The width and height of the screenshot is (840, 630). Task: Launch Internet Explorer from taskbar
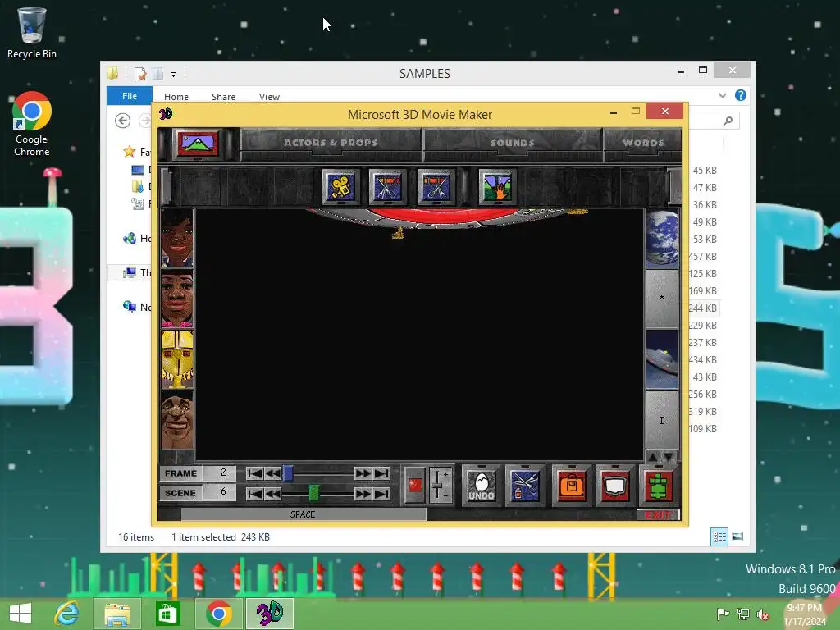66,614
